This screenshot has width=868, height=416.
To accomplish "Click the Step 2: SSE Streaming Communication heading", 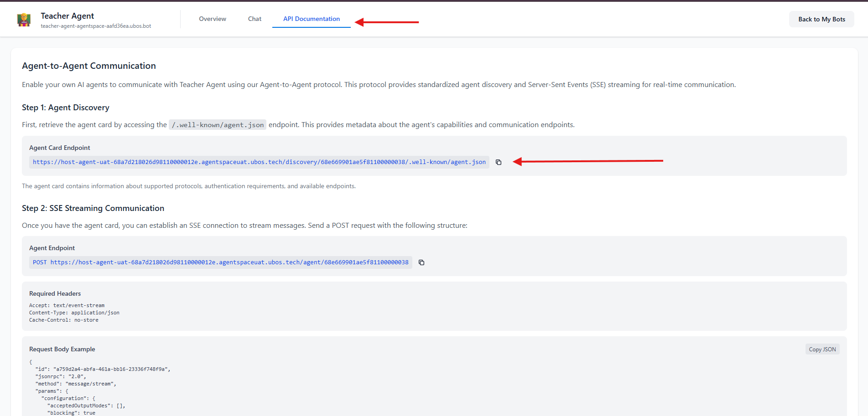I will [93, 208].
